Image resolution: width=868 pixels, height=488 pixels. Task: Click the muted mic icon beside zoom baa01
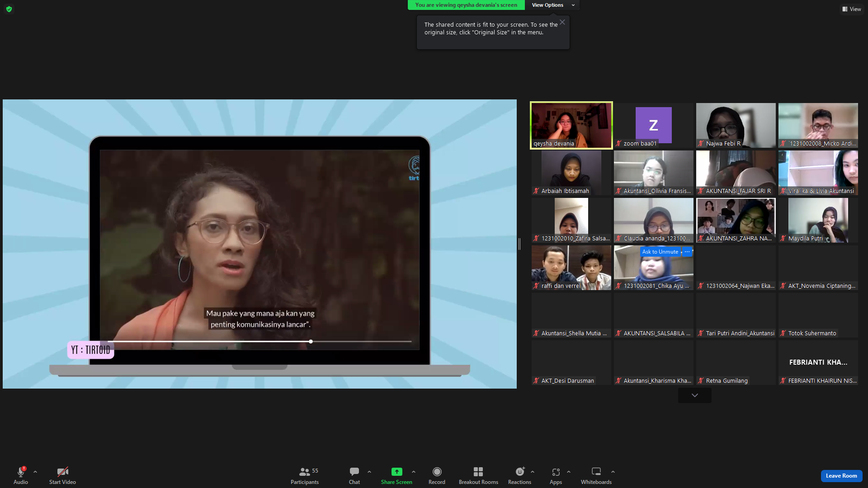click(x=618, y=144)
